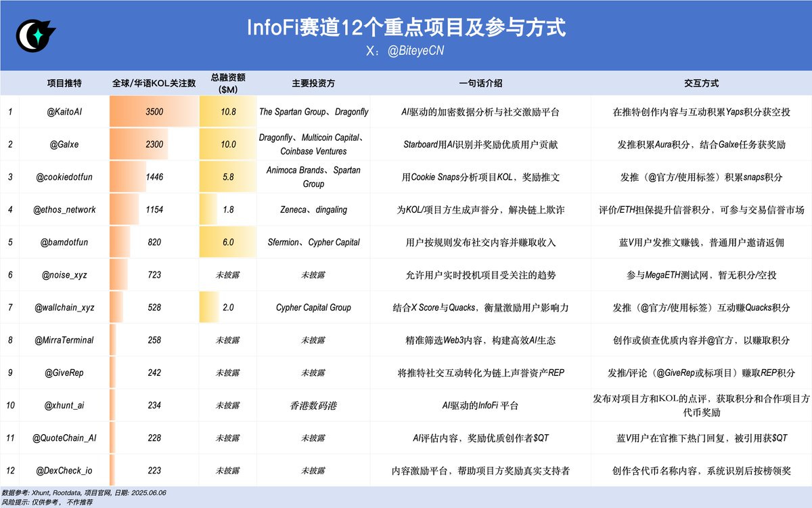Click the 258 KOL count value
This screenshot has width=812, height=508.
click(x=154, y=339)
